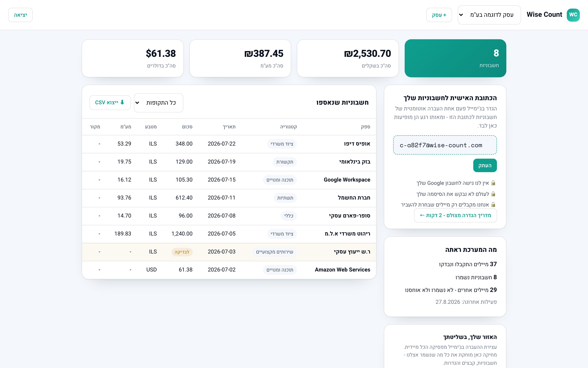Click the lock icon beside Google account note
This screenshot has height=368, width=588.
493,183
